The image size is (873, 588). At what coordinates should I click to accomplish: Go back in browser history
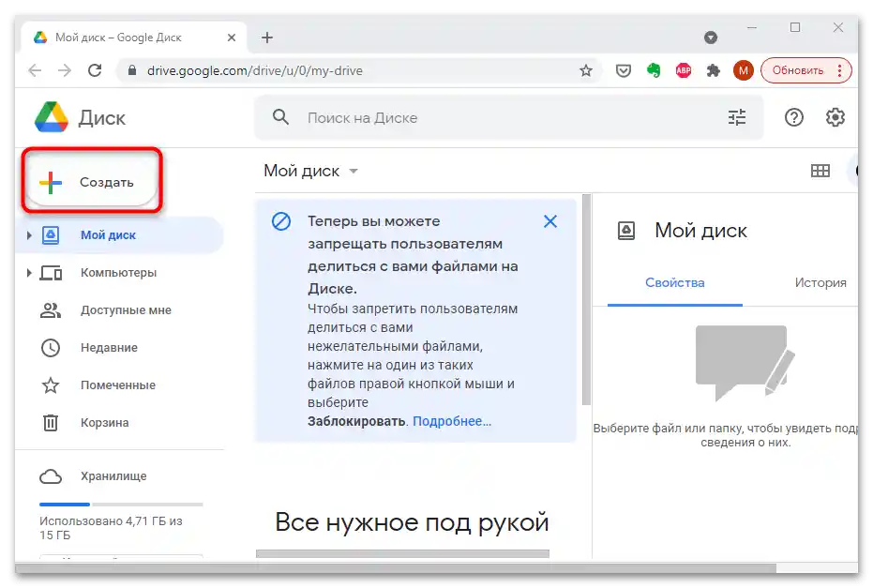click(x=35, y=70)
